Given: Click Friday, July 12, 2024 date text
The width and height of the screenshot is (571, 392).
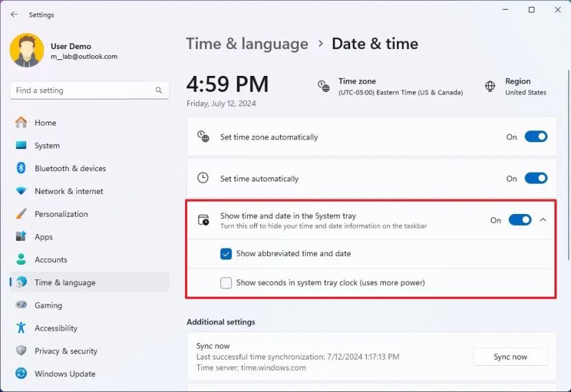Looking at the screenshot, I should 221,104.
